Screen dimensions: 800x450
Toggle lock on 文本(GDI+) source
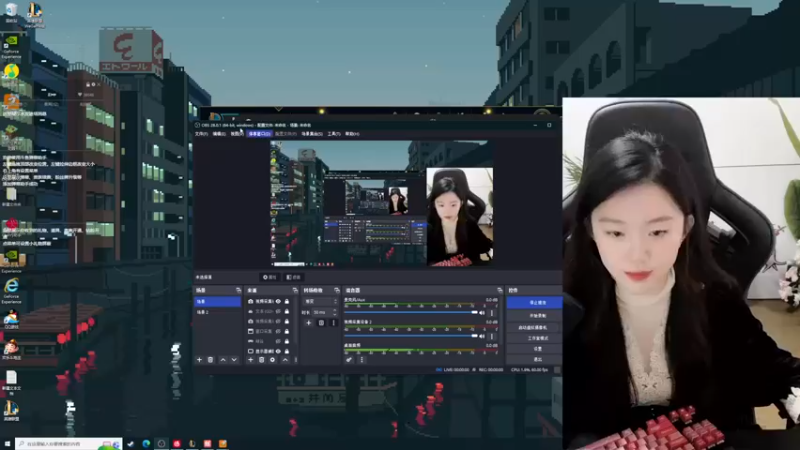coord(287,311)
